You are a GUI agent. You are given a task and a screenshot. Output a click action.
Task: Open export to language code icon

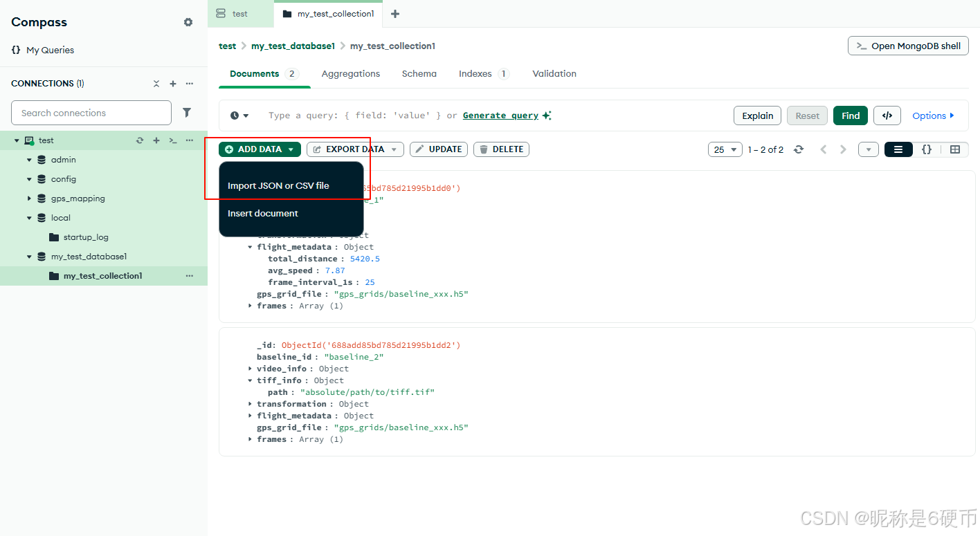coord(887,115)
